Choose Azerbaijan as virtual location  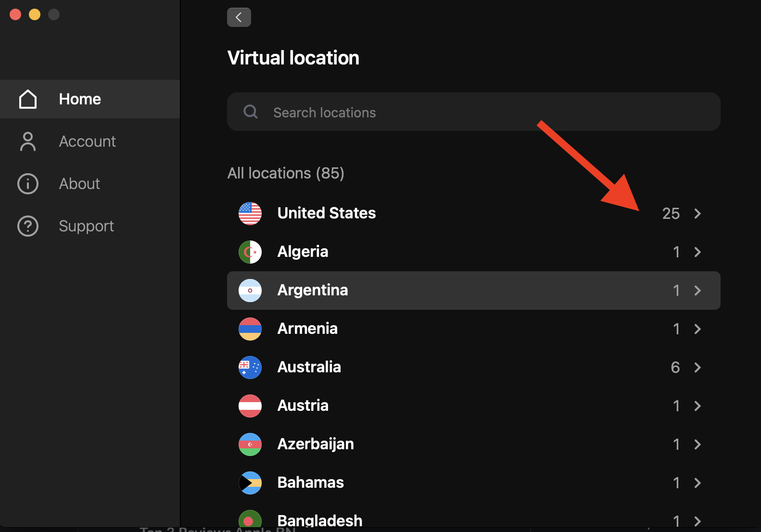click(316, 444)
